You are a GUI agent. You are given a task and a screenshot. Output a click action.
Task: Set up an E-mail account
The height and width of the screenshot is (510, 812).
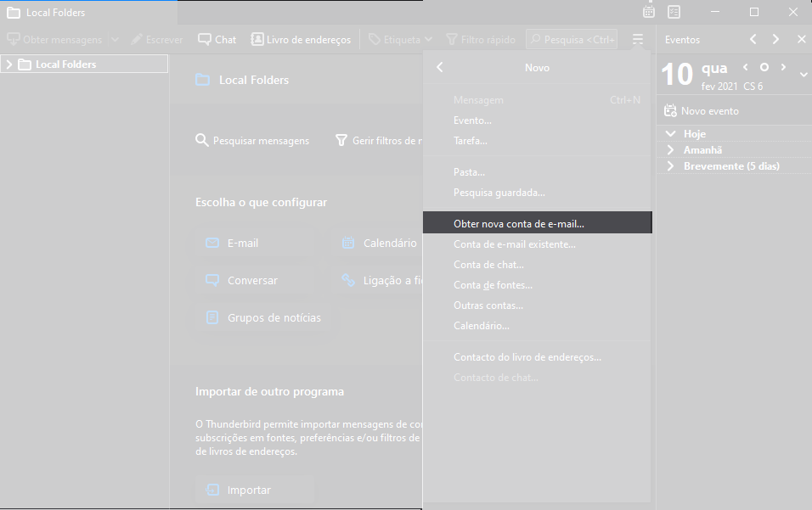point(255,243)
